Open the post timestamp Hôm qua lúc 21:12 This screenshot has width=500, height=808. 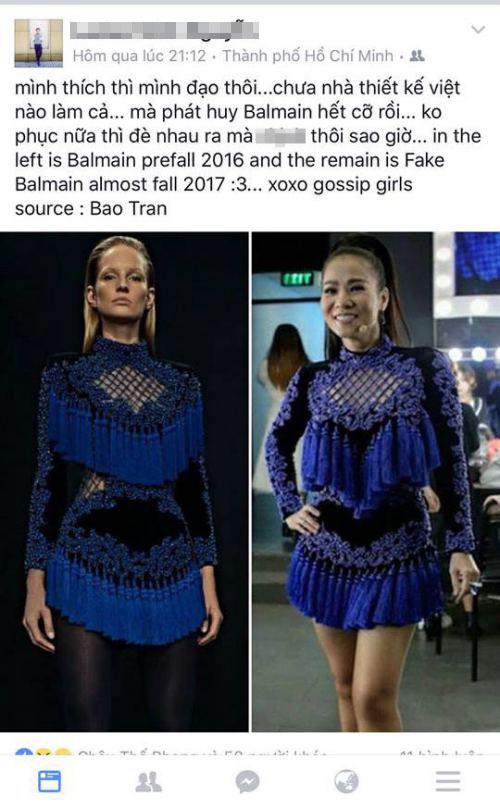tap(139, 56)
